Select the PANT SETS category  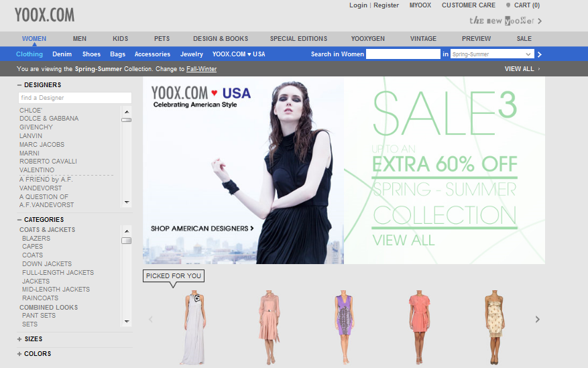click(39, 316)
